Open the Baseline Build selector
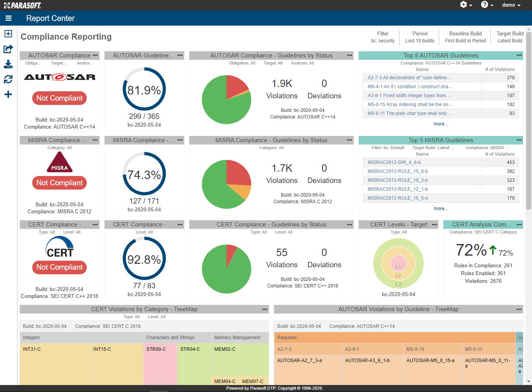 [x=465, y=37]
